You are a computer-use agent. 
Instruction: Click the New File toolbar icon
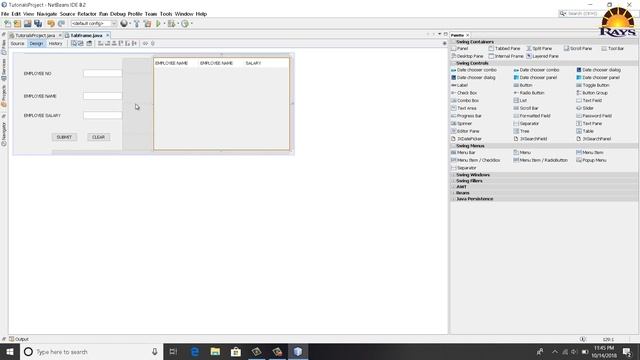pyautogui.click(x=8, y=24)
